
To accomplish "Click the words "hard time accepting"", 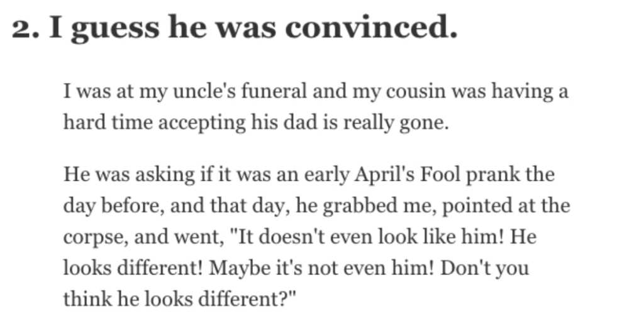I will [155, 122].
